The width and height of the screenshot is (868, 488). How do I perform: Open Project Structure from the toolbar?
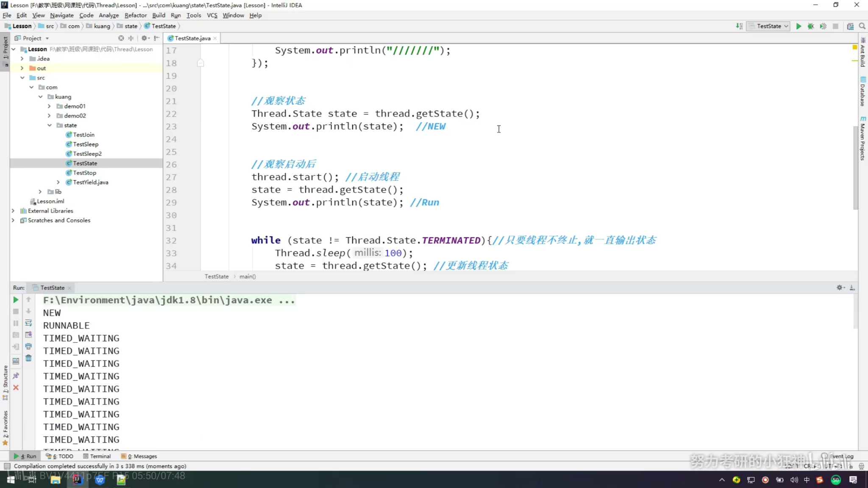850,26
